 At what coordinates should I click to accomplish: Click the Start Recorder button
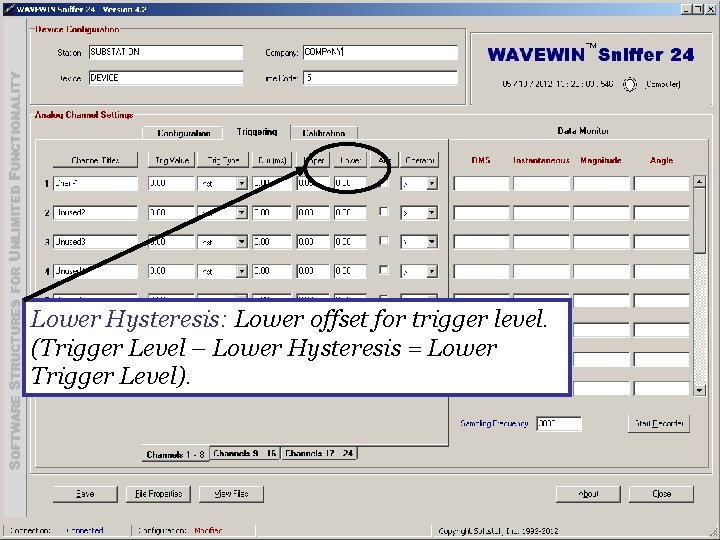click(659, 423)
